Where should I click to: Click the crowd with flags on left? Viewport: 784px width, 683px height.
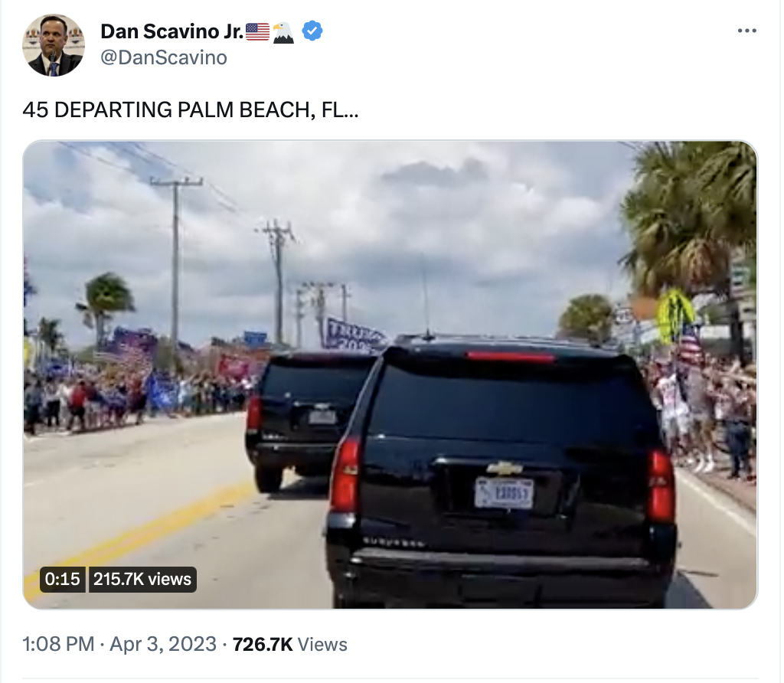tap(135, 381)
